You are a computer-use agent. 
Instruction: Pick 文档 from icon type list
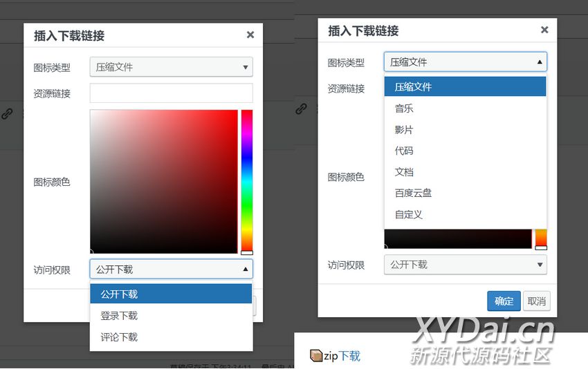click(404, 172)
